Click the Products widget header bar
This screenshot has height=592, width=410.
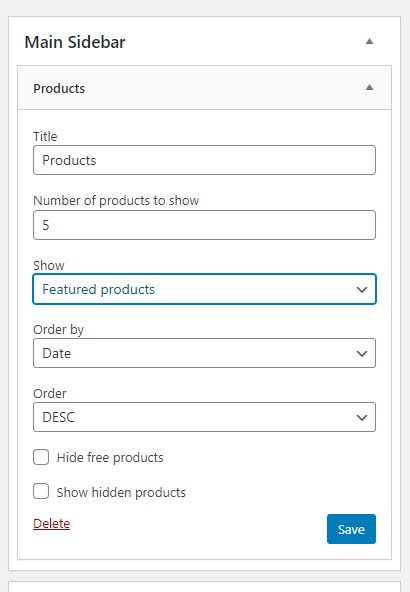pyautogui.click(x=204, y=88)
